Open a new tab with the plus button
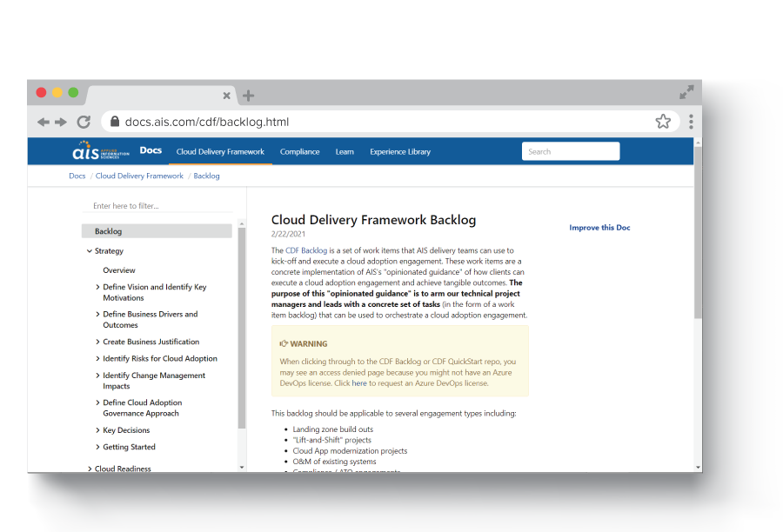Screen dimensions: 783x532 [248, 96]
